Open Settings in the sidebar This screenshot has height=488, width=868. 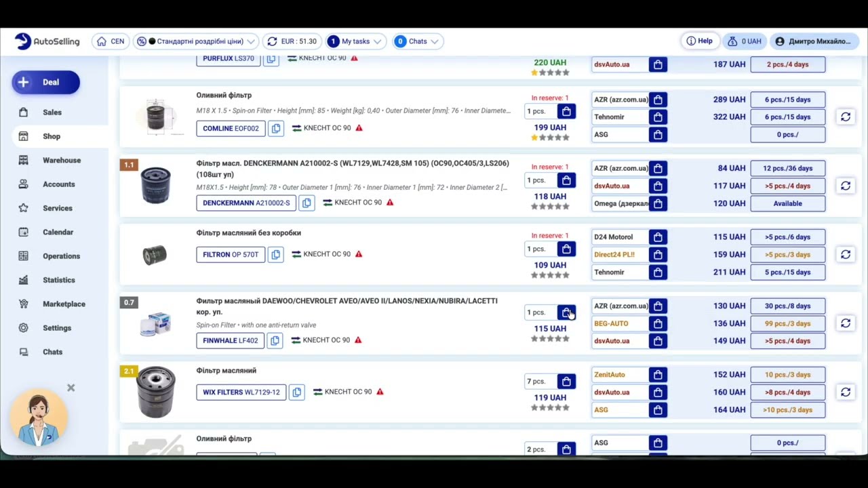click(x=56, y=328)
